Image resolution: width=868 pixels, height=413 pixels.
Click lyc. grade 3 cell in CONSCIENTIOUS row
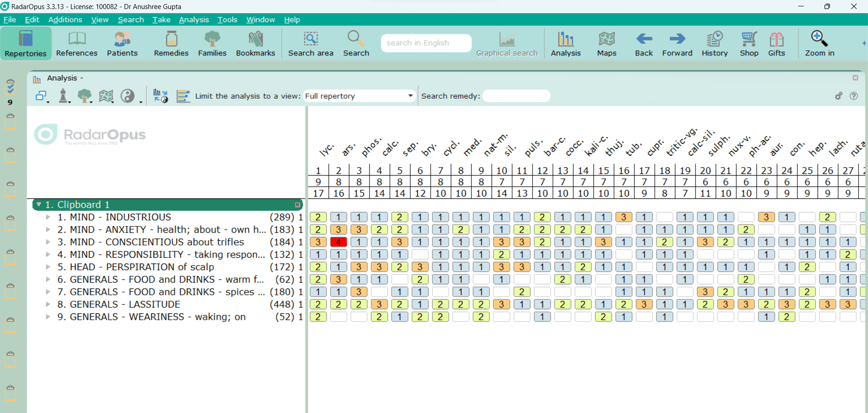pos(318,242)
